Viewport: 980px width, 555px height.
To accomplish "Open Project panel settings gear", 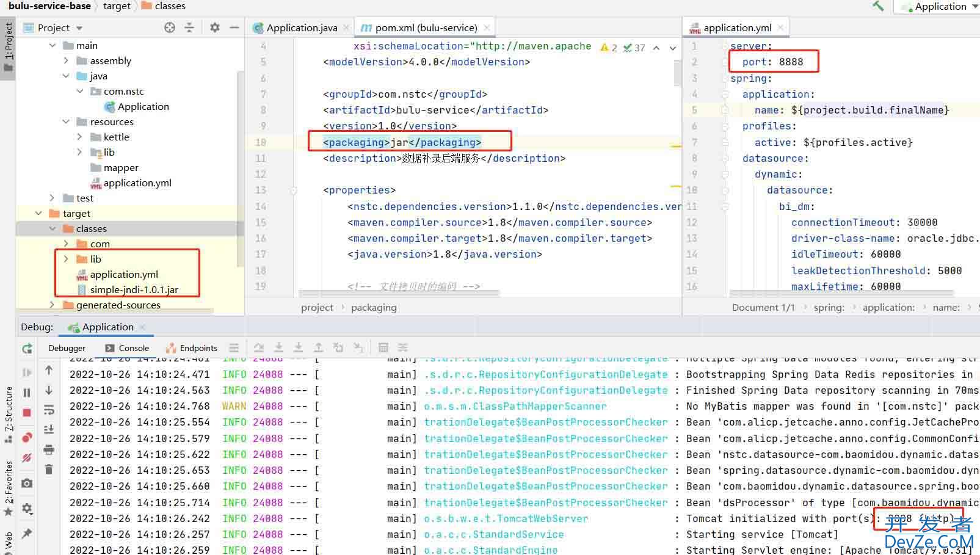I will point(214,27).
